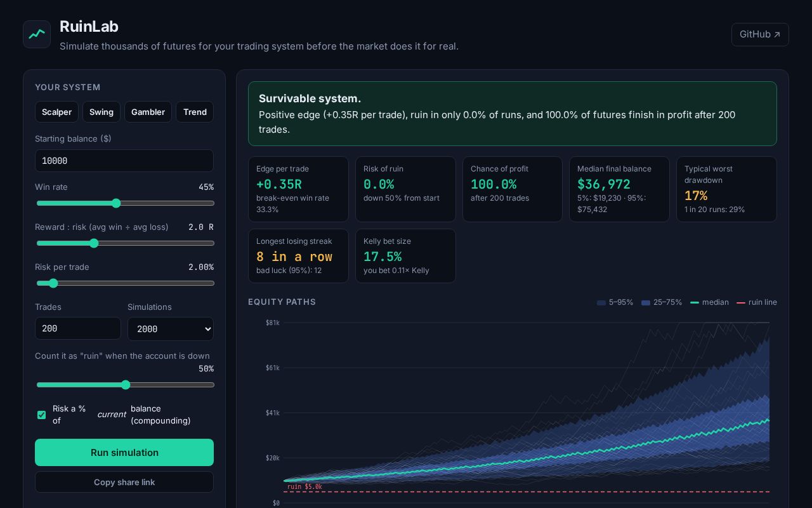Viewport: 812px width, 508px height.
Task: Click the ruin line legend marker
Action: (x=741, y=303)
